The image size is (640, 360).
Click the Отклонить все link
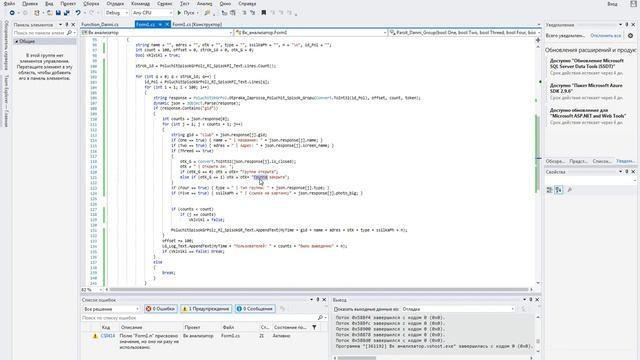605,36
